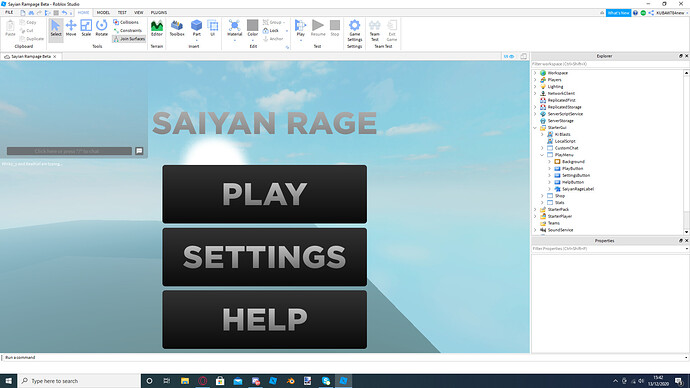Click Explorer scrollbar down arrow

click(686, 232)
